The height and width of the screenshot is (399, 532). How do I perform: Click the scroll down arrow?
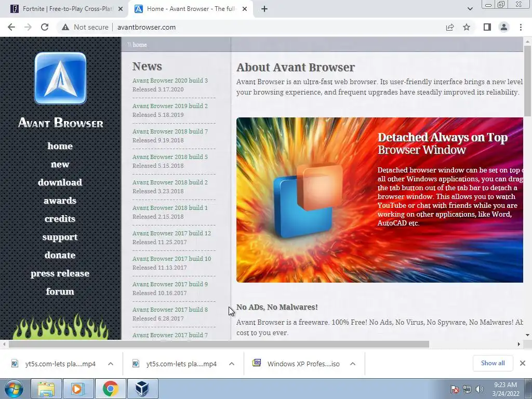pos(528,335)
